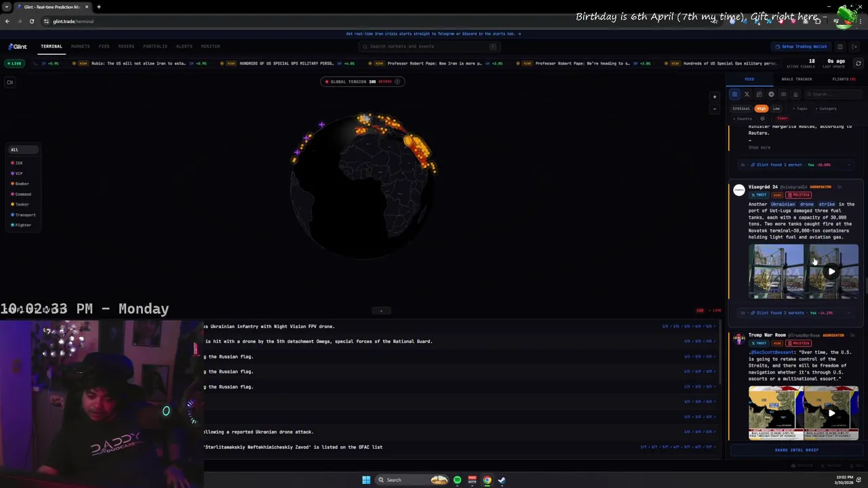This screenshot has width=868, height=488.
Task: Click the Setup Trading Wallet button
Action: pos(801,47)
